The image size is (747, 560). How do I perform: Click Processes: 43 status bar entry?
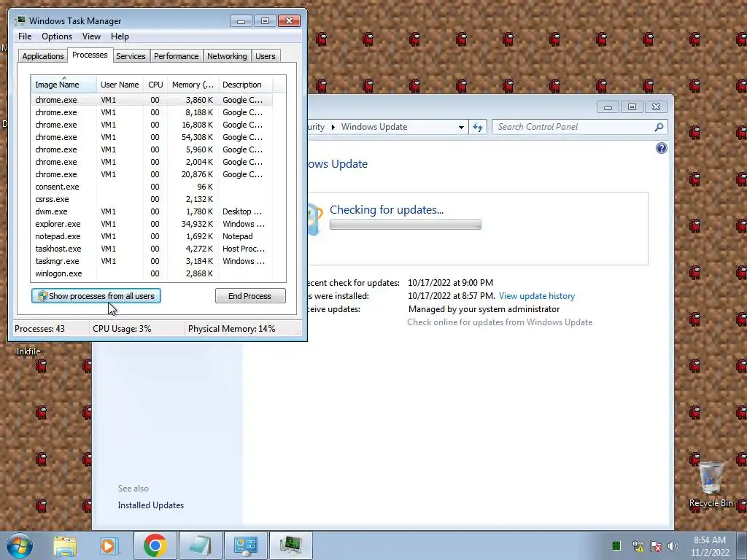coord(39,329)
